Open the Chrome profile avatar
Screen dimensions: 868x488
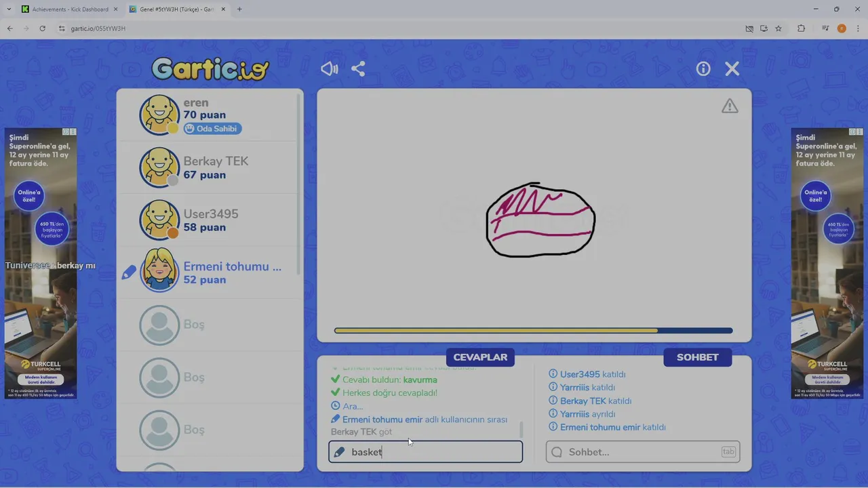click(842, 28)
